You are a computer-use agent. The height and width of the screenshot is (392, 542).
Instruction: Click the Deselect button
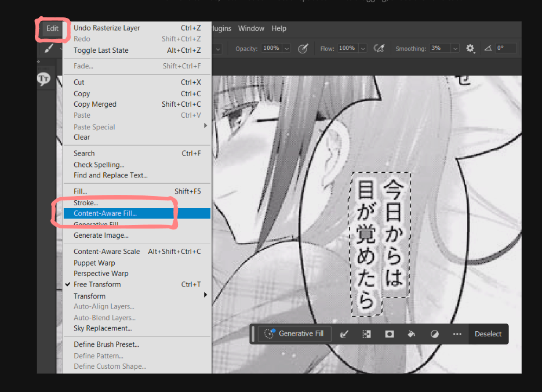488,334
